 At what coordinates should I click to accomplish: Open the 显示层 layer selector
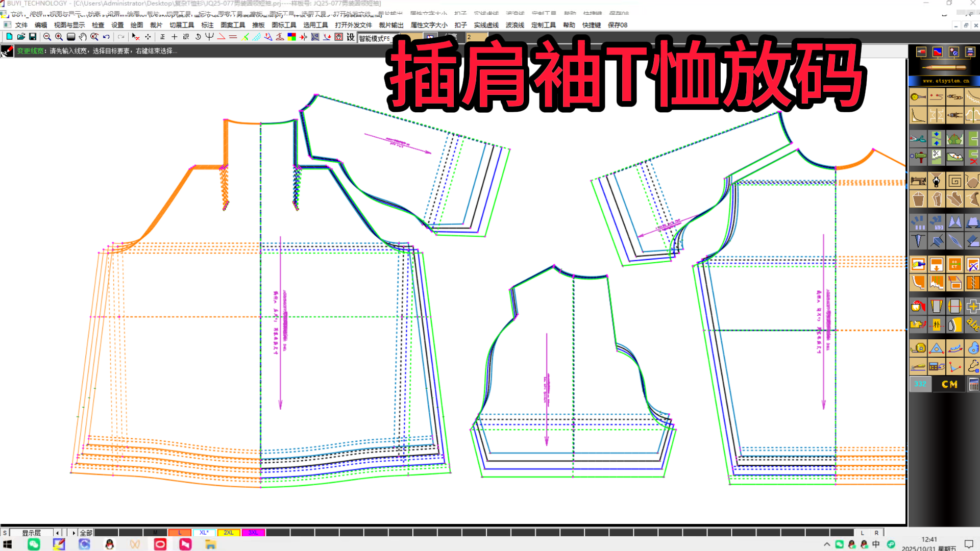(31, 532)
